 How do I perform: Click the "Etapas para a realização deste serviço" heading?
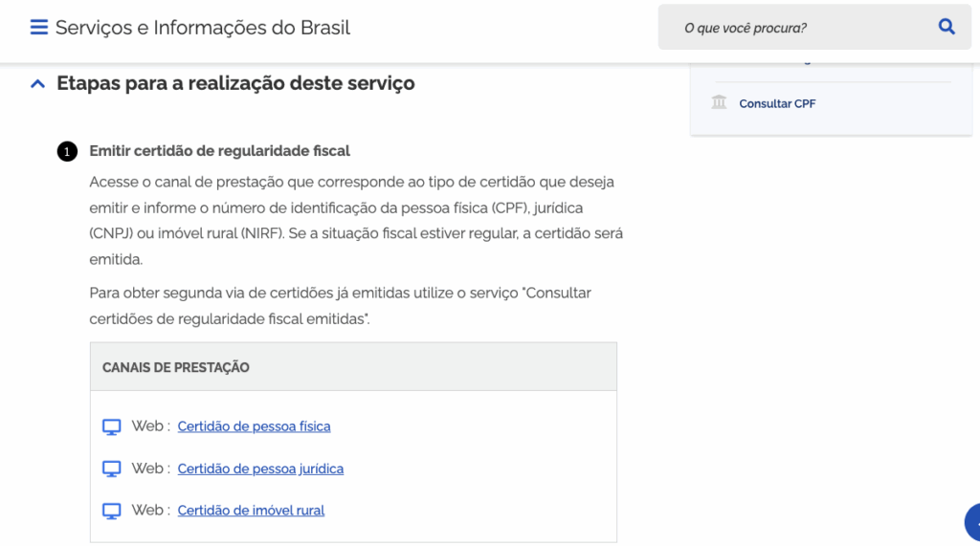(x=235, y=83)
